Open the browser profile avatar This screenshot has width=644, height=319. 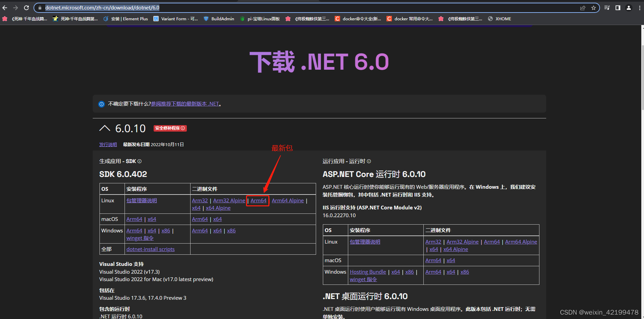pos(628,7)
